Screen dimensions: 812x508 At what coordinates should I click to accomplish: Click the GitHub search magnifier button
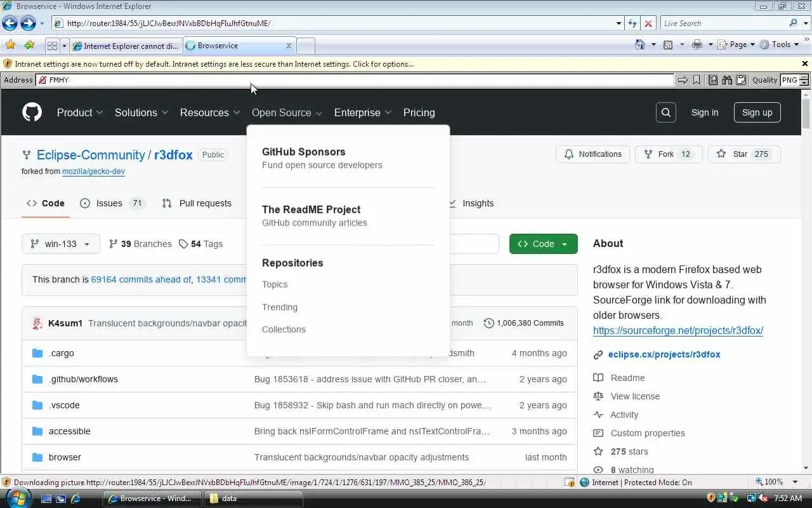(x=666, y=112)
